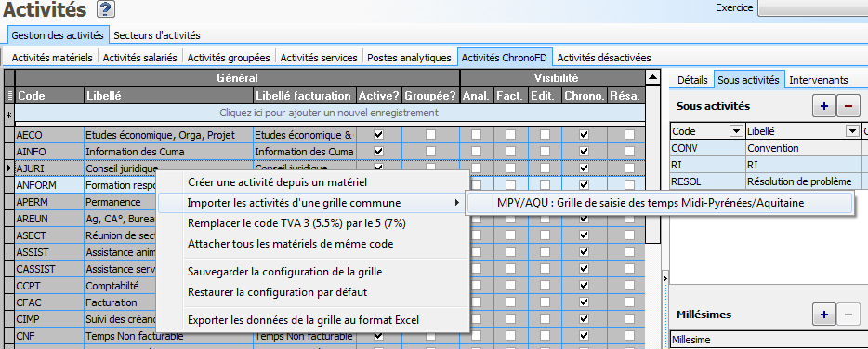Click the Millesime column header
This screenshot has height=349, width=868.
point(769,340)
